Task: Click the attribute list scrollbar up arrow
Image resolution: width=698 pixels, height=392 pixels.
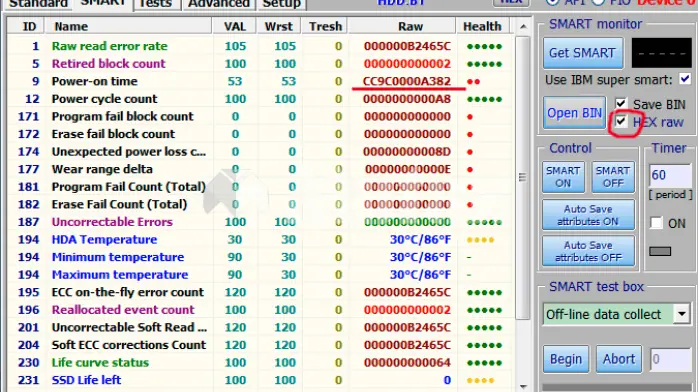Action: coord(524,27)
